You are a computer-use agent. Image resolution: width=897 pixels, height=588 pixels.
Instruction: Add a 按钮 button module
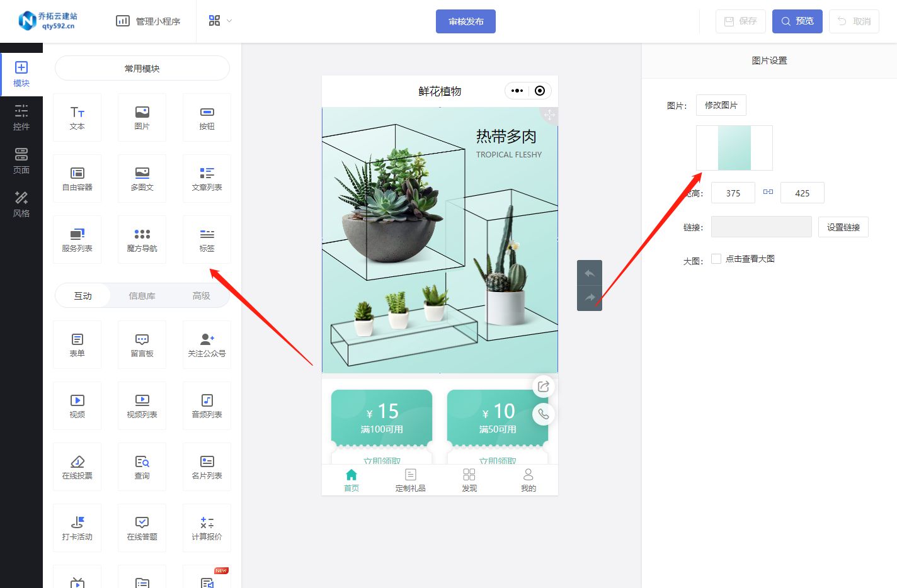[207, 117]
